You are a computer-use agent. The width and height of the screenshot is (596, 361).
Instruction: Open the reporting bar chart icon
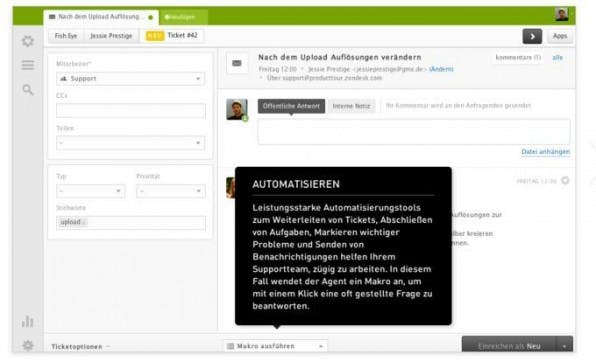pyautogui.click(x=28, y=321)
